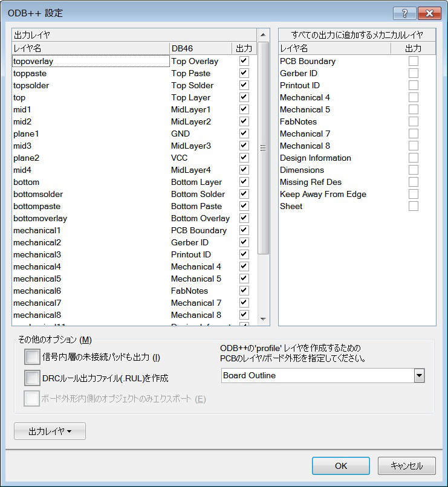Screen dimensions: 448x487
Task: Click the レイヤ名 header of output layers
Action: (x=91, y=48)
